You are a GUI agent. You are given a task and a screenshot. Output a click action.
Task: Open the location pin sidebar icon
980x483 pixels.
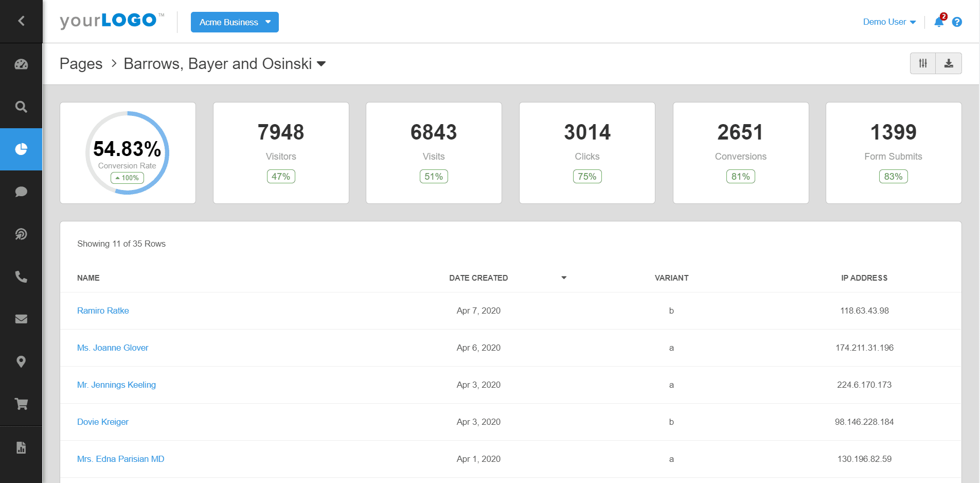click(x=21, y=361)
